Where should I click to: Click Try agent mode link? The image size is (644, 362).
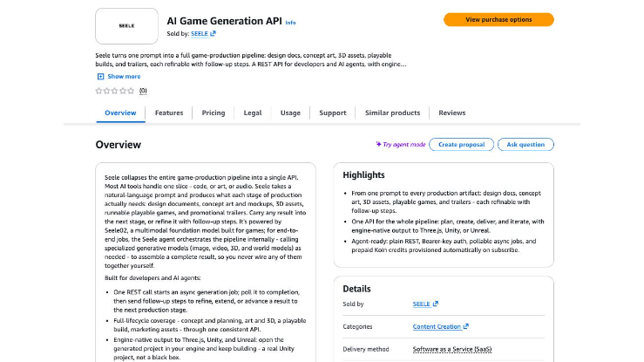coord(404,145)
